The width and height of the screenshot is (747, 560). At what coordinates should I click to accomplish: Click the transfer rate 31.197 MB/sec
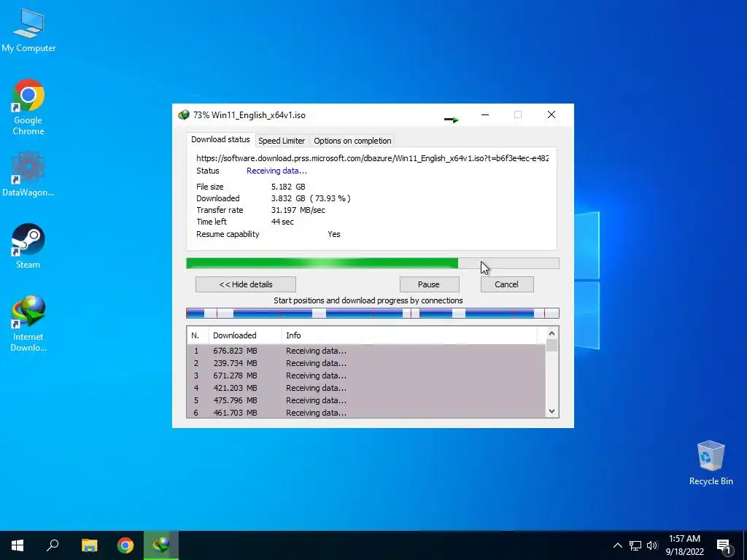(x=298, y=210)
